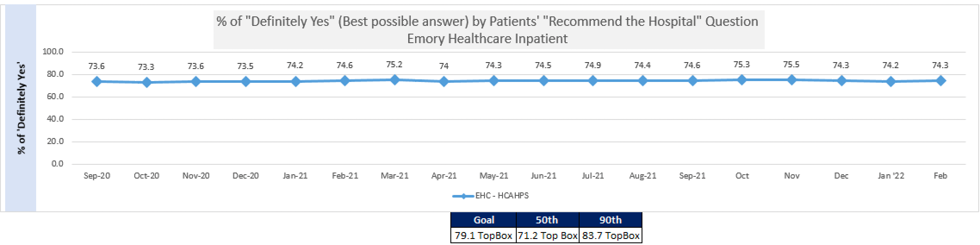Click the EHC - HCAHPS legend marker icon
The image size is (980, 245).
[463, 196]
